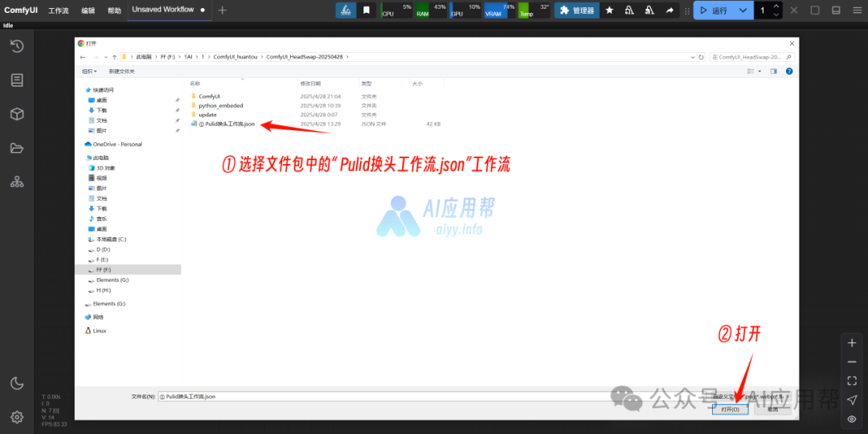Click the VRAM usage monitor bar
The image size is (868, 434).
pos(500,10)
